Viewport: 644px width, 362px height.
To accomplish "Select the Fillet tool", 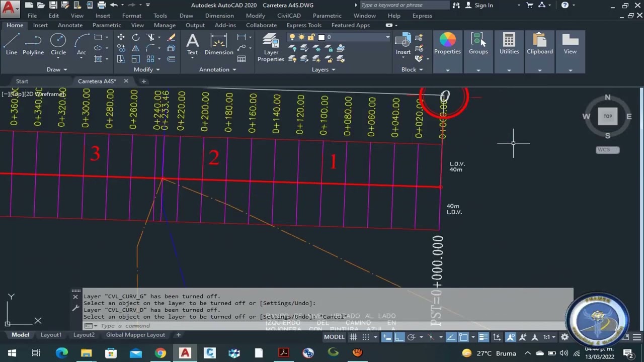I will [x=150, y=48].
